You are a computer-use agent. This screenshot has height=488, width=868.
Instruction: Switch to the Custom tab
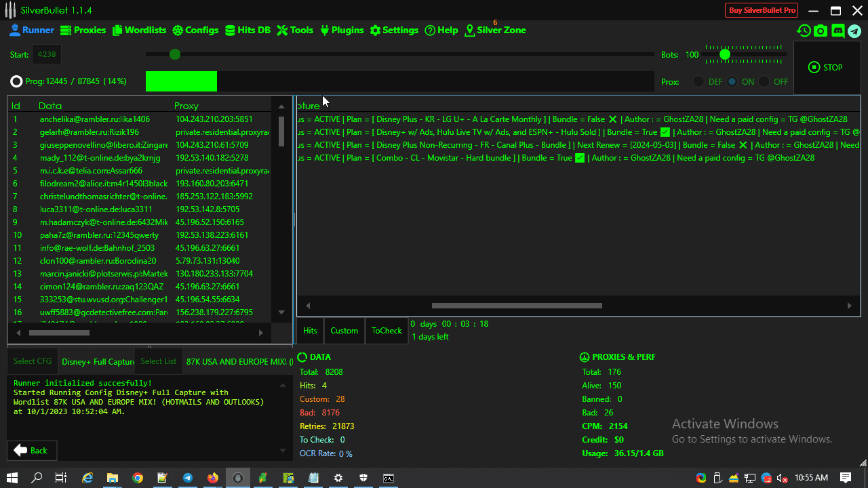(344, 331)
